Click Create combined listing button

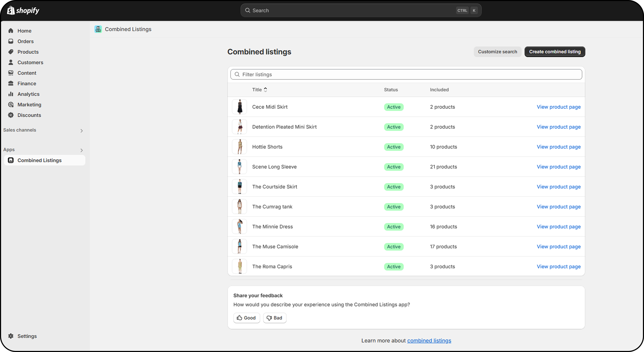[554, 52]
